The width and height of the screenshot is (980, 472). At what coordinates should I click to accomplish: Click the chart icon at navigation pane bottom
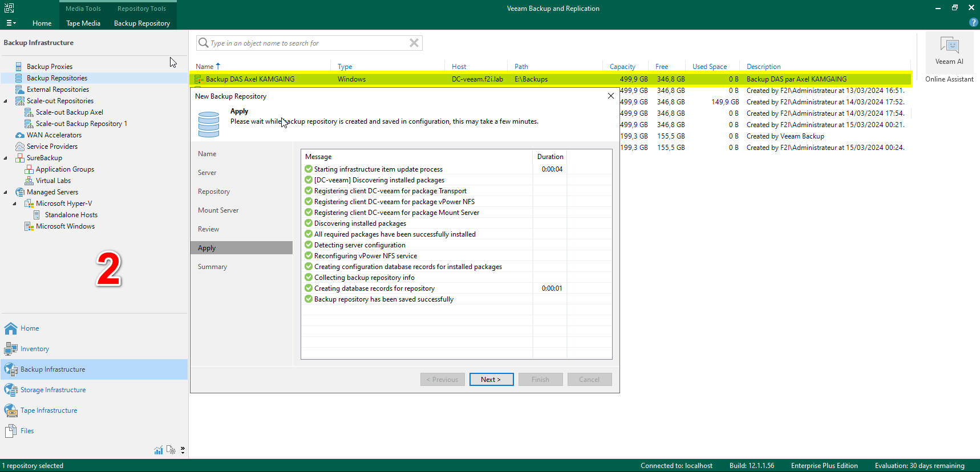point(159,450)
